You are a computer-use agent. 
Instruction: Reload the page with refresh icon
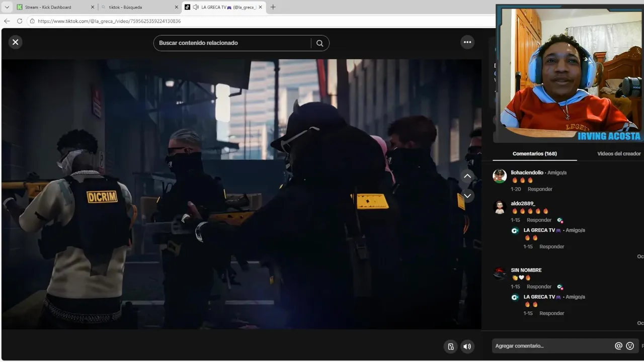click(x=20, y=21)
